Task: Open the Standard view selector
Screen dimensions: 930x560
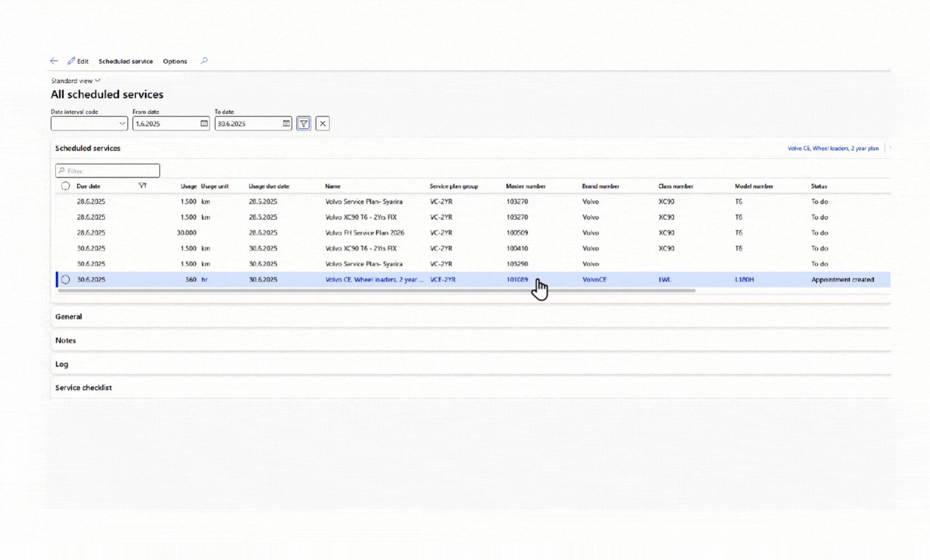Action: coord(76,81)
